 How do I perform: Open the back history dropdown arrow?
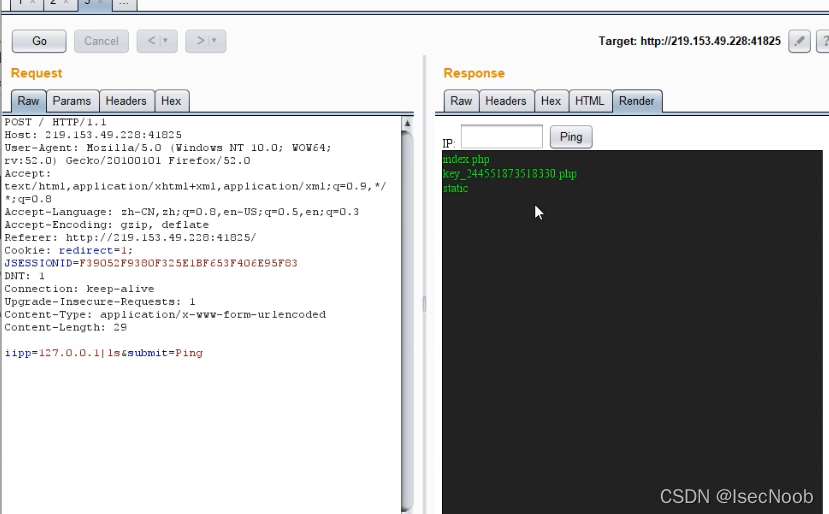(x=165, y=41)
